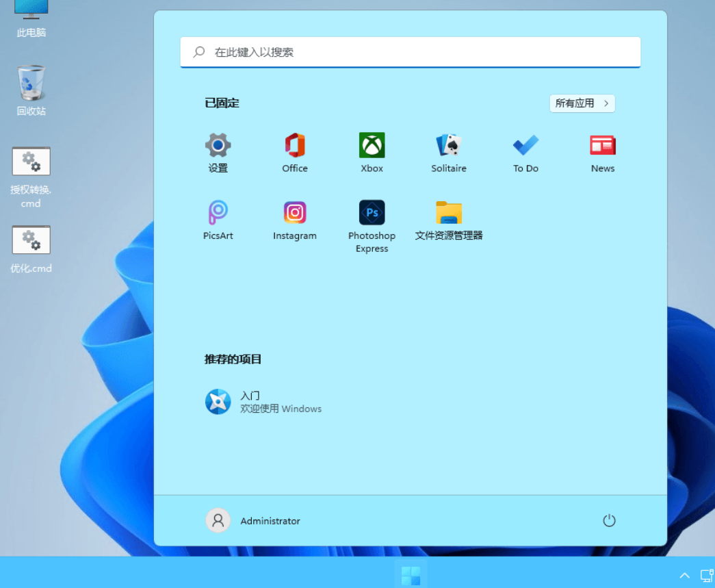
Task: Select 此电脑 desktop icon
Action: (x=31, y=18)
